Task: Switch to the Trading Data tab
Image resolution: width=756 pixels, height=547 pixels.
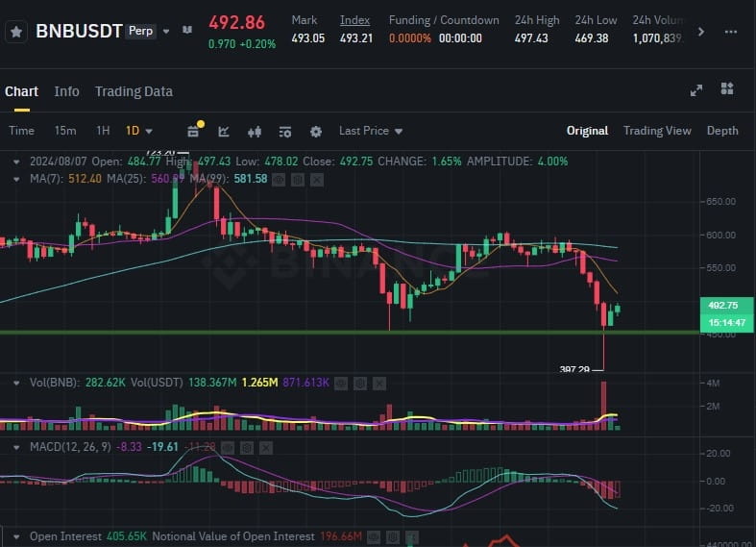Action: [134, 91]
